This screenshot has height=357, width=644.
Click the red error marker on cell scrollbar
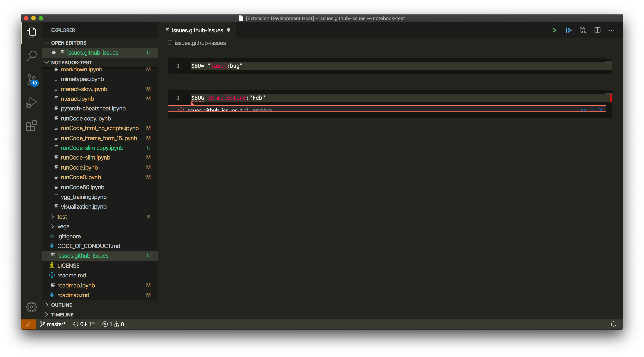[611, 98]
